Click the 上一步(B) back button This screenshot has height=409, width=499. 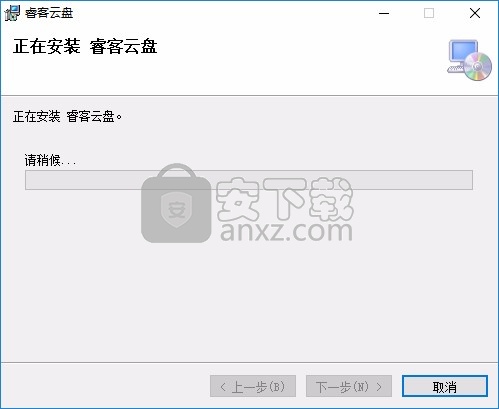click(x=253, y=387)
